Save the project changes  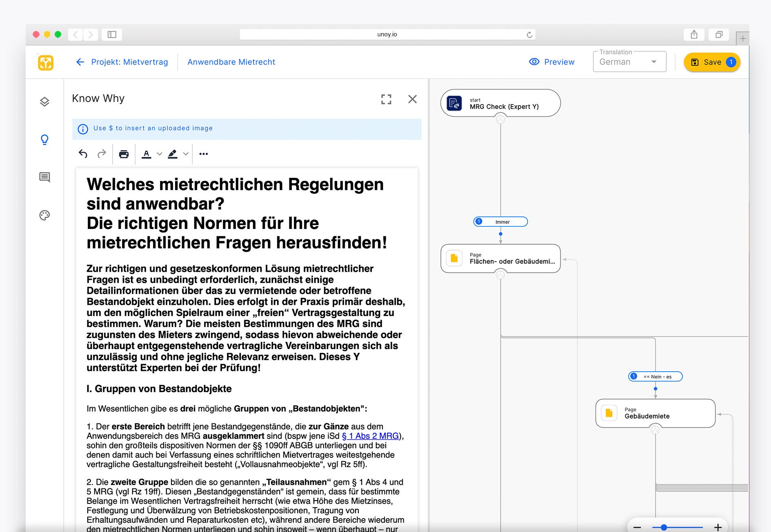711,62
